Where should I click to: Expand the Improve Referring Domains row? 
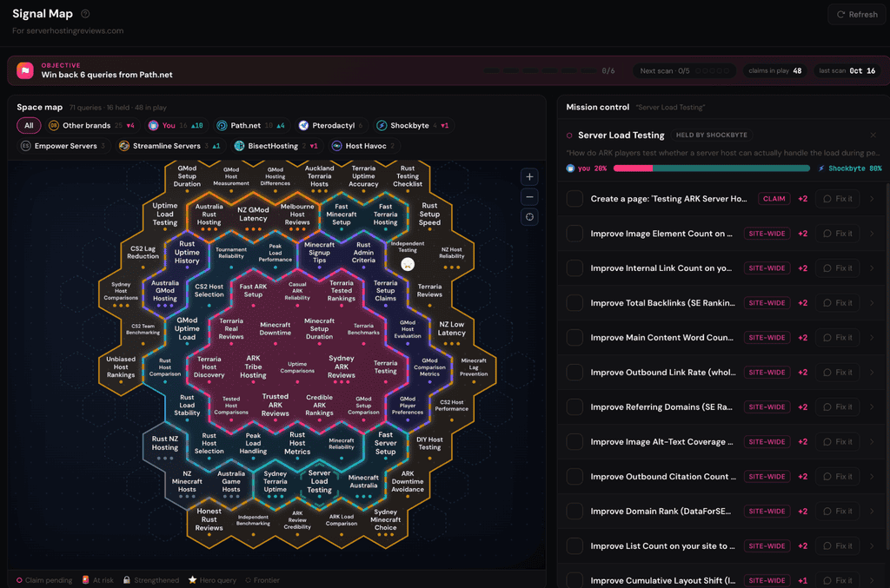click(872, 407)
